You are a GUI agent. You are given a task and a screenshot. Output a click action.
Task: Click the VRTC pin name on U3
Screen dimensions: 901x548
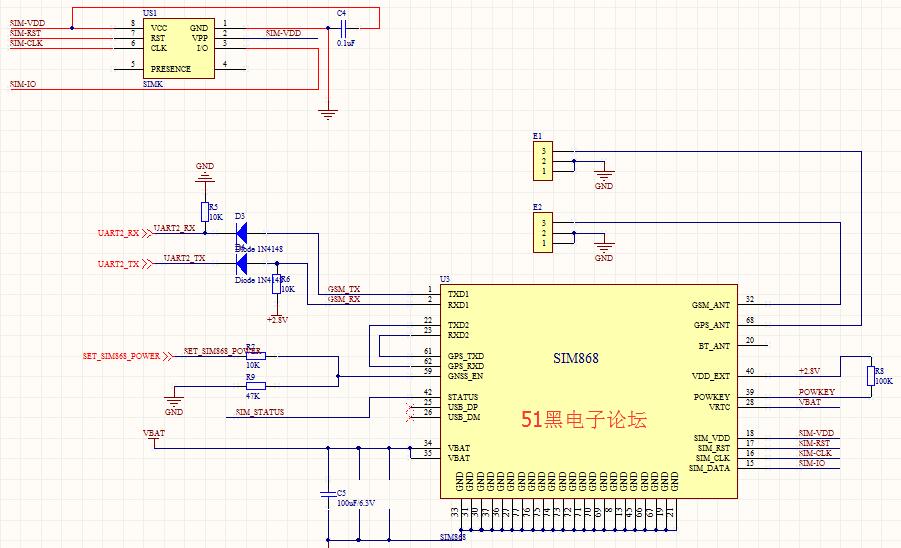pos(719,407)
